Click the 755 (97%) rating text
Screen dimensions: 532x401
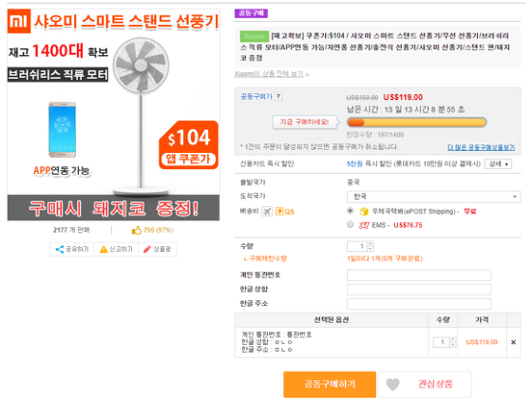click(x=158, y=230)
